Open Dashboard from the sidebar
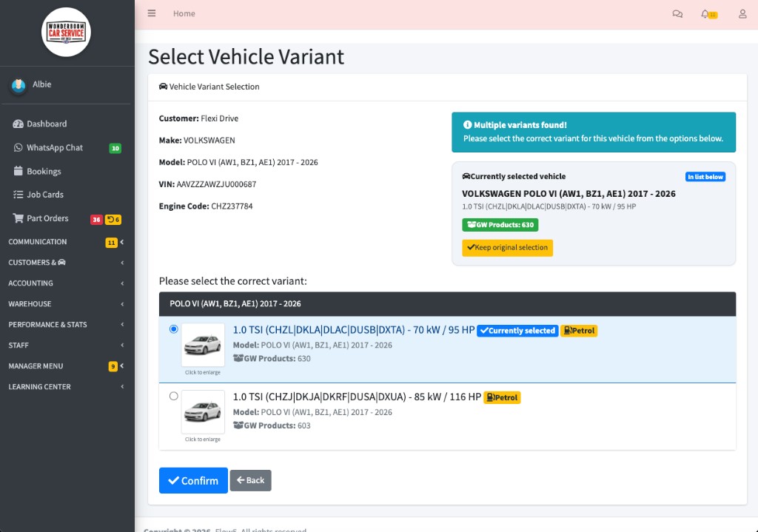This screenshot has width=758, height=532. click(66, 124)
